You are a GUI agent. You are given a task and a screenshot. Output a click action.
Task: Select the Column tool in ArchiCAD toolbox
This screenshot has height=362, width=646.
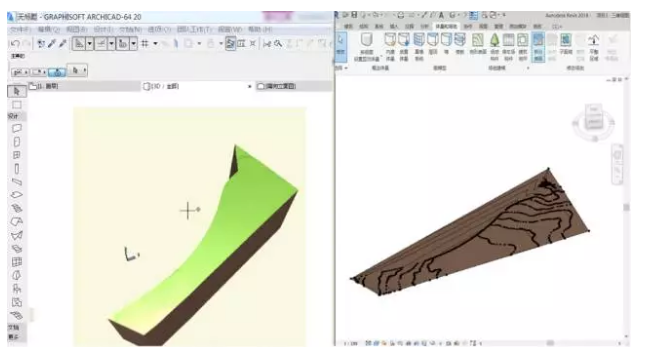16,168
